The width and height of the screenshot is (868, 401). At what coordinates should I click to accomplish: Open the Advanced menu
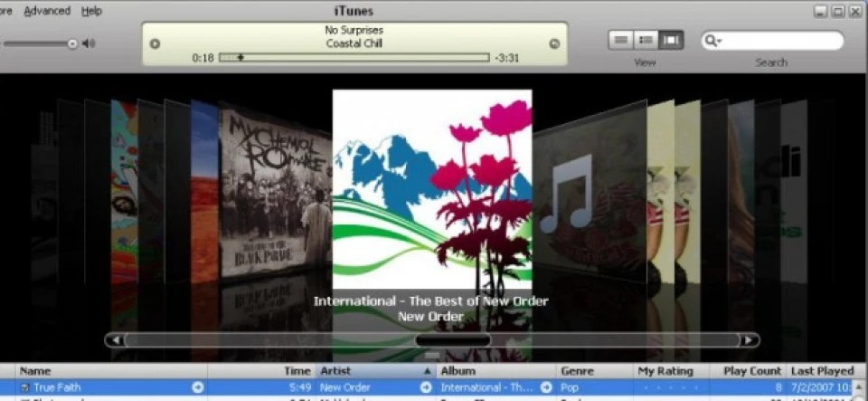pos(47,11)
